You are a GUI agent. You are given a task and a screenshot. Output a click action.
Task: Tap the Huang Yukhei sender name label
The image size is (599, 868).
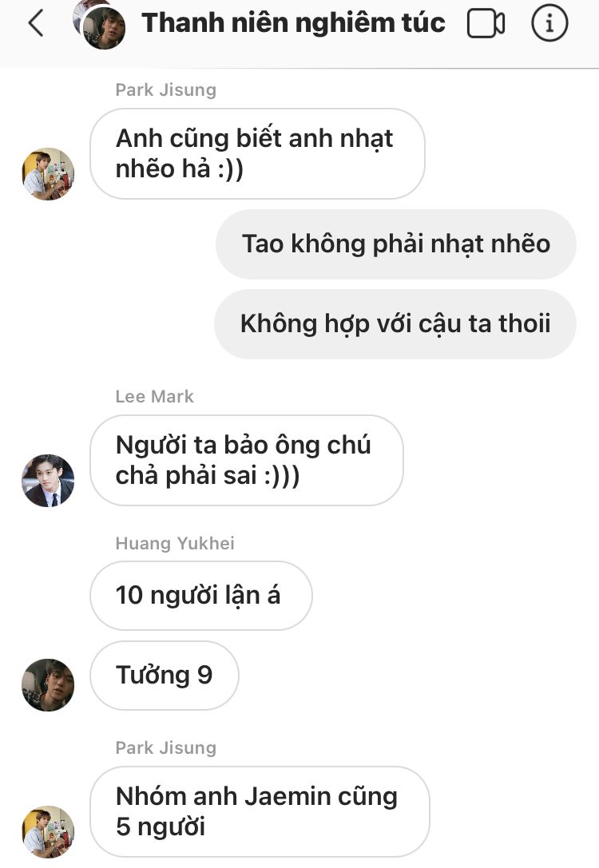coord(175,543)
